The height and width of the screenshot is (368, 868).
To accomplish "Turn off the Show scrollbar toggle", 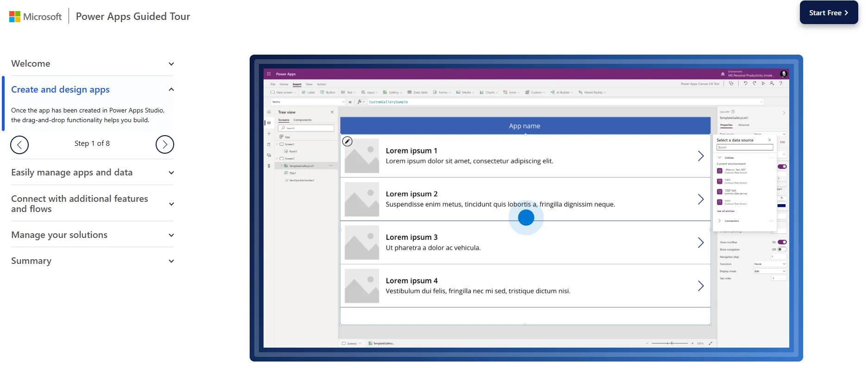I will [x=782, y=242].
